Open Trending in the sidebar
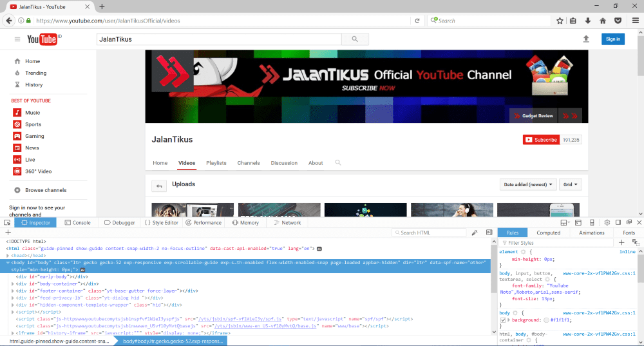This screenshot has width=644, height=346. 35,73
